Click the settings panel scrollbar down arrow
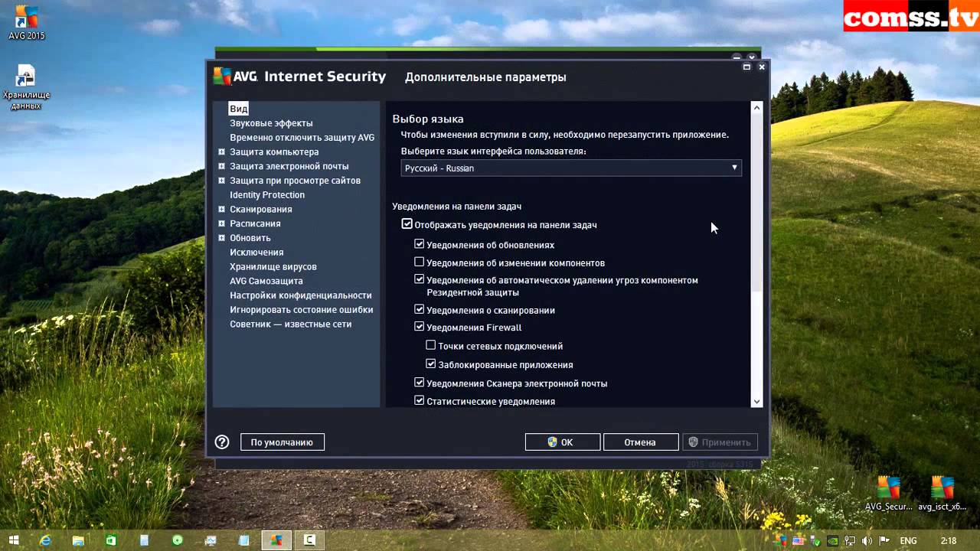This screenshot has width=980, height=551. [756, 401]
